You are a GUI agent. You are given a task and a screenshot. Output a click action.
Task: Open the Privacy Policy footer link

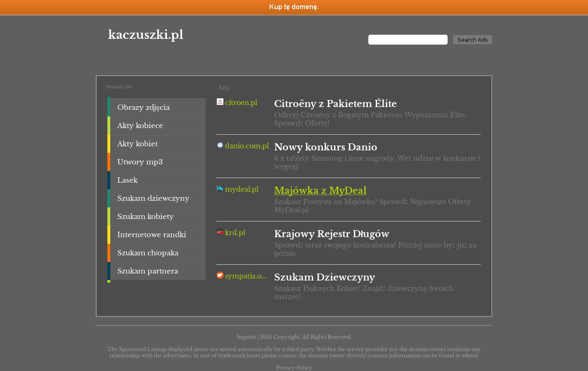point(294,368)
